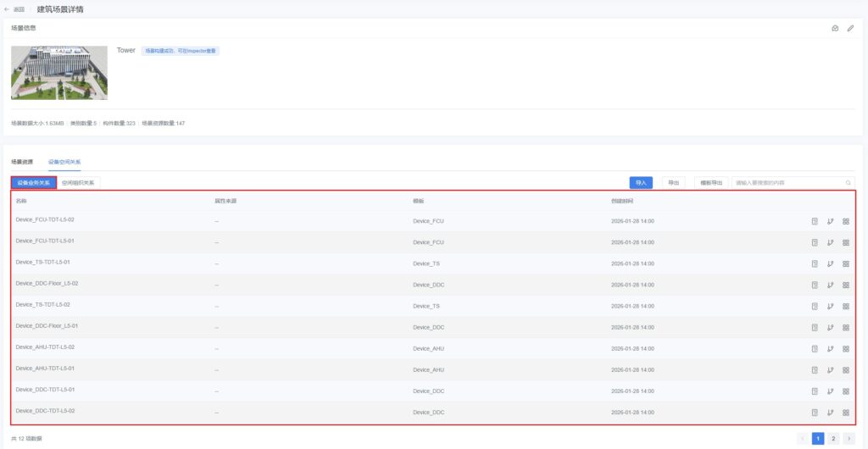Click branch icon for Device_DDC-TDT-L5-01 row
868x449 pixels.
coord(831,391)
